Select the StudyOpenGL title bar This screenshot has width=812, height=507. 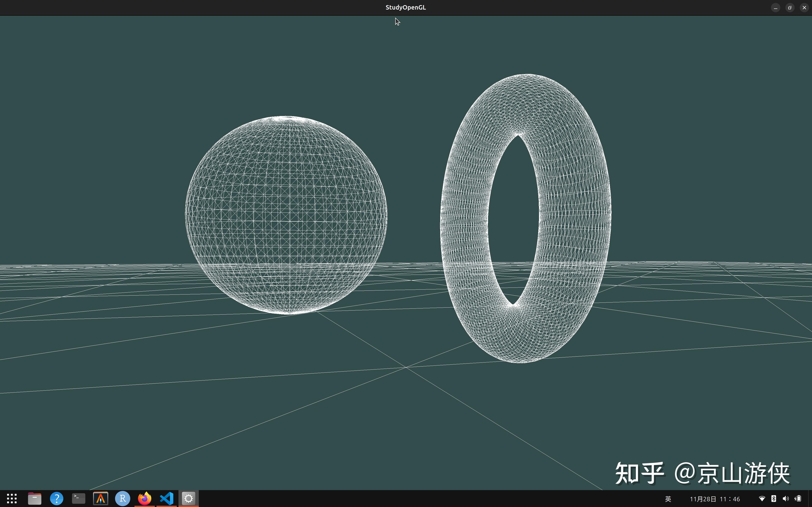[x=406, y=7]
